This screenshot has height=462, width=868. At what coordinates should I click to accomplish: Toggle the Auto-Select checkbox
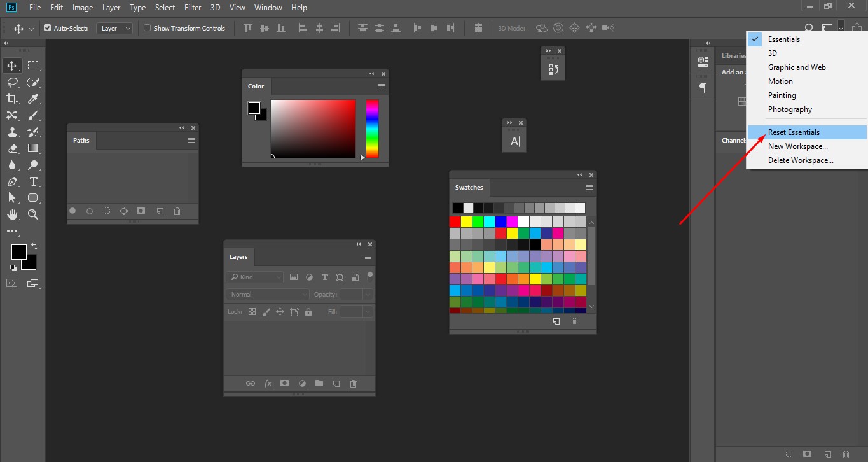coord(46,27)
